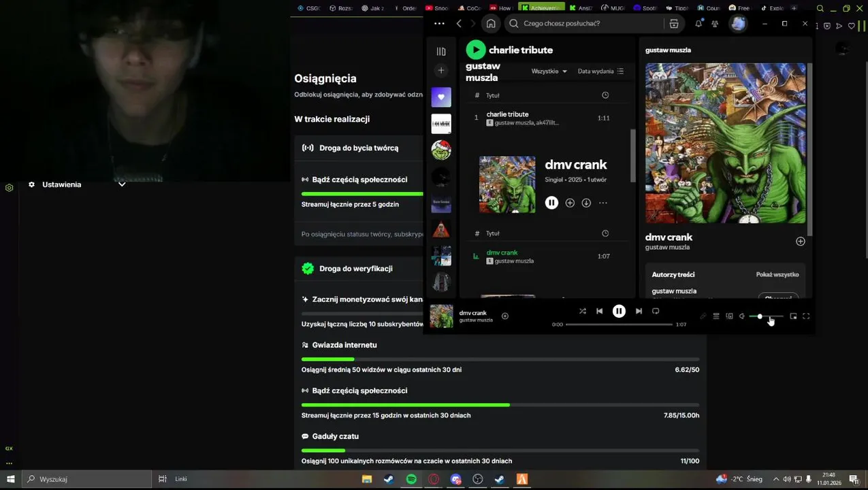
Task: Adjust the Spotify volume slider
Action: point(767,316)
